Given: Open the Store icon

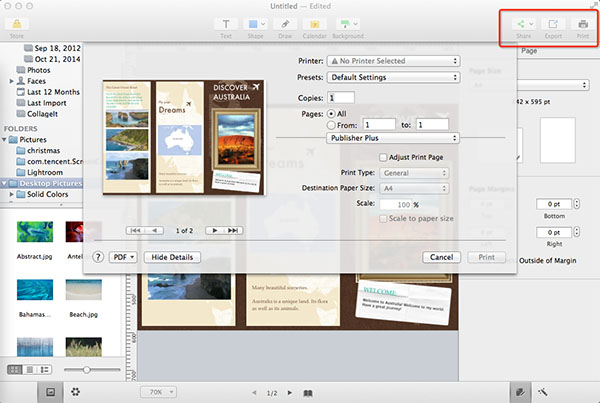Looking at the screenshot, I should [17, 23].
